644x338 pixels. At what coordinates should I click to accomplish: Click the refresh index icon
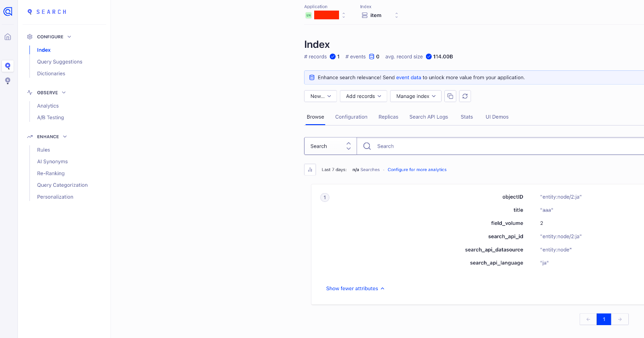[x=465, y=96]
